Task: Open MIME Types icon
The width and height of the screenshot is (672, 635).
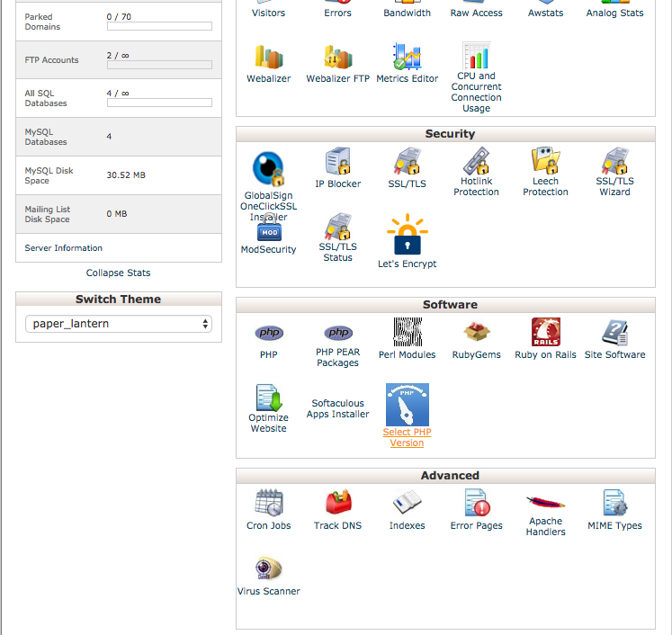Action: pyautogui.click(x=615, y=502)
